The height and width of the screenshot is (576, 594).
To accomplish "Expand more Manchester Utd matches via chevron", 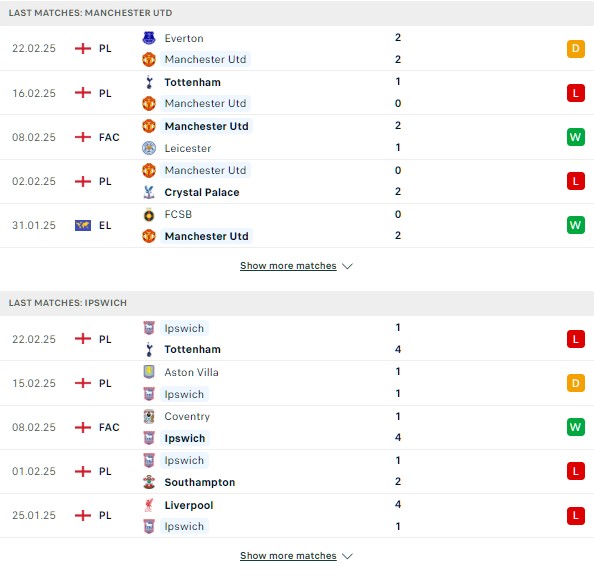I will [347, 266].
